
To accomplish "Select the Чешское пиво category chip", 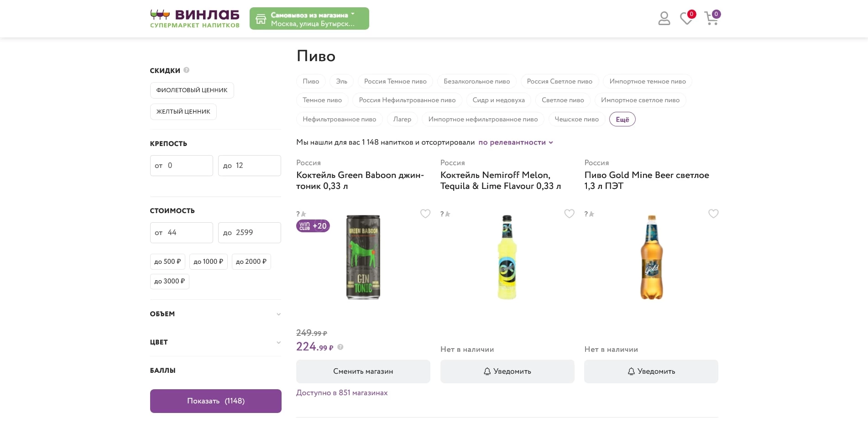I will pos(576,120).
